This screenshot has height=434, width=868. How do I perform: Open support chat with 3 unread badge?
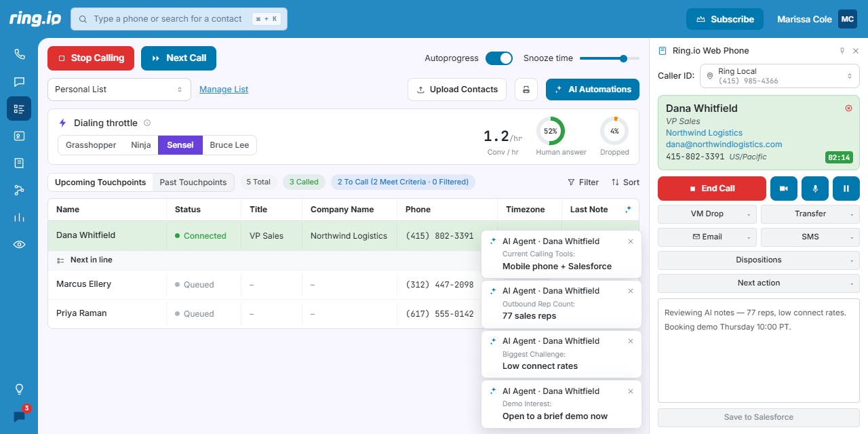(20, 416)
